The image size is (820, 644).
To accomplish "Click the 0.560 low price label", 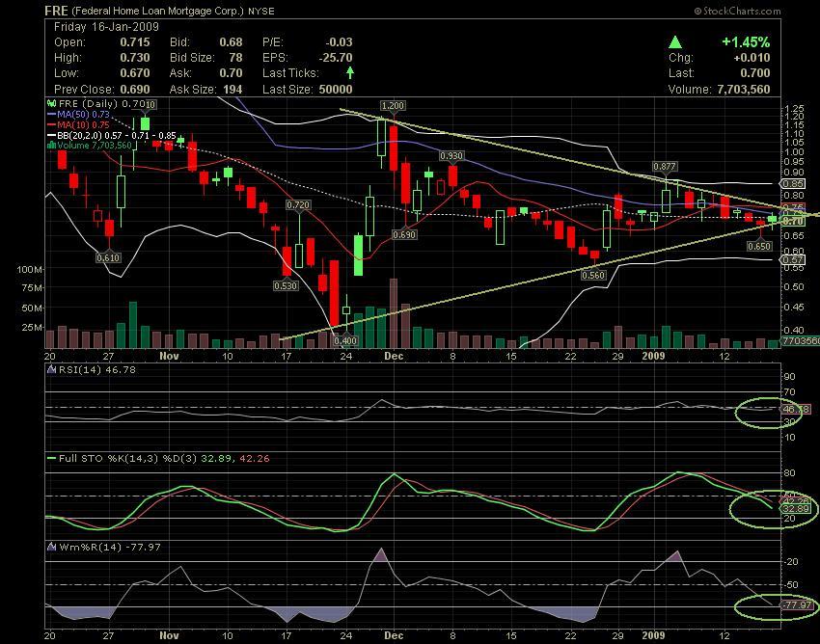I will point(593,275).
